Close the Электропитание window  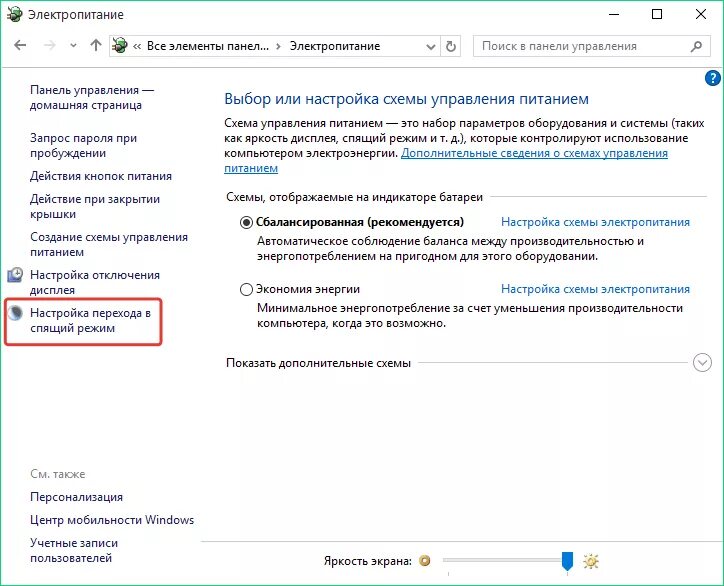tap(700, 14)
